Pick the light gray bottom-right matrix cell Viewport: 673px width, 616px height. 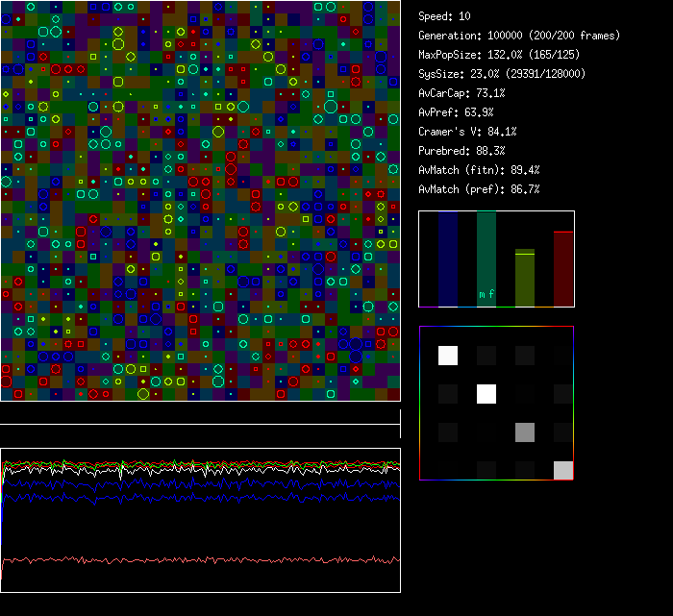coord(563,470)
